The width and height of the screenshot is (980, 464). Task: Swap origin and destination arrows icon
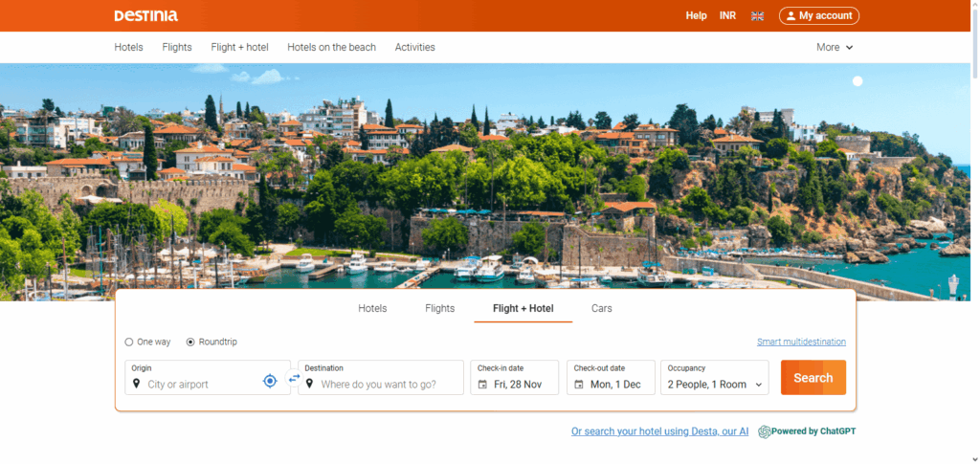click(294, 378)
